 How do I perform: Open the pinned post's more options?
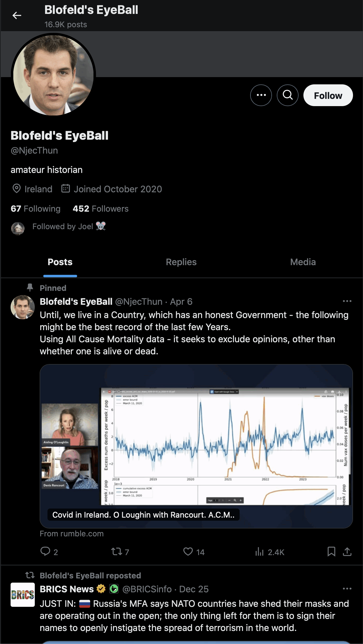point(347,301)
